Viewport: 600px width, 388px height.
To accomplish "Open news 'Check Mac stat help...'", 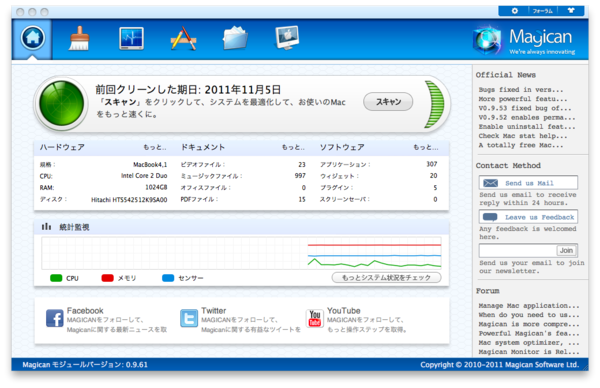I will point(523,136).
